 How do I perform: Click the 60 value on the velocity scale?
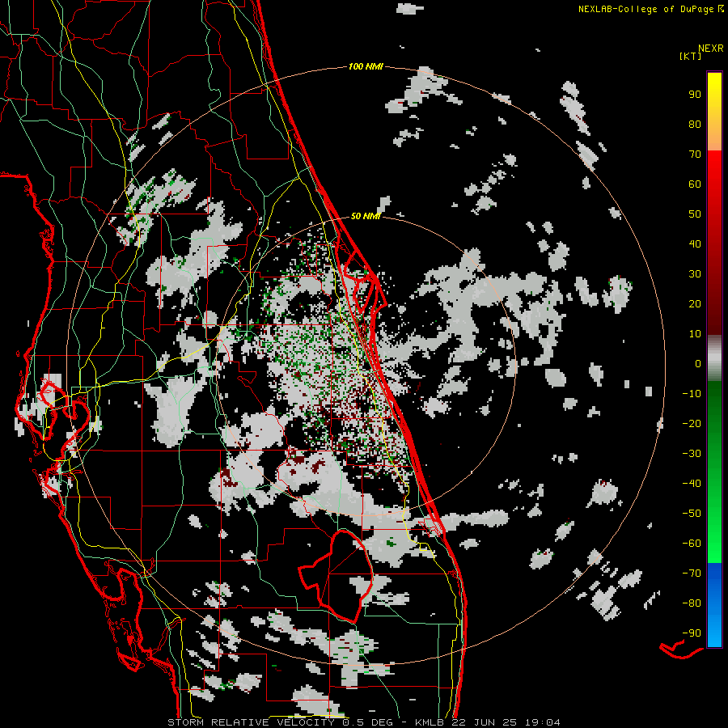tap(695, 184)
